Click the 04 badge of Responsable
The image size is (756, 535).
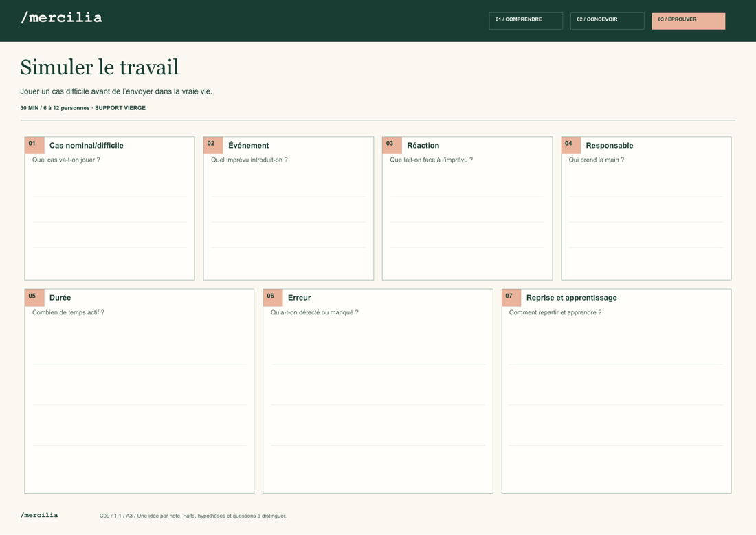pos(571,144)
